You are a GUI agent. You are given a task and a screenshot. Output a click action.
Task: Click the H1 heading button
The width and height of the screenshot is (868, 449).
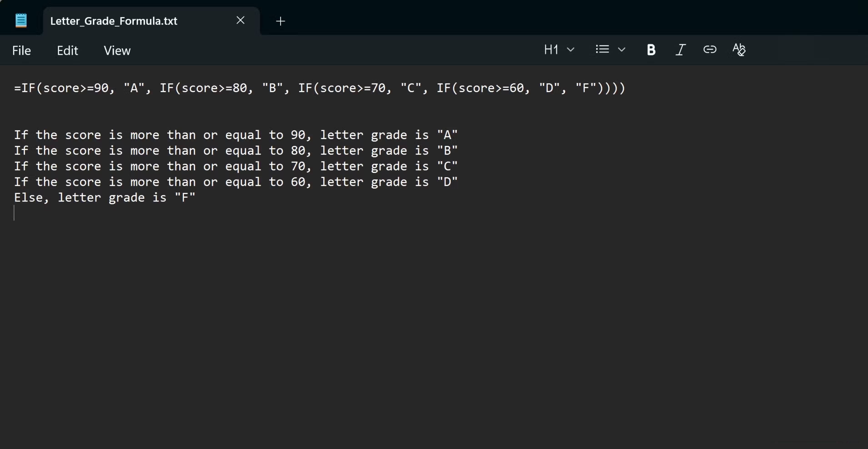(x=551, y=50)
